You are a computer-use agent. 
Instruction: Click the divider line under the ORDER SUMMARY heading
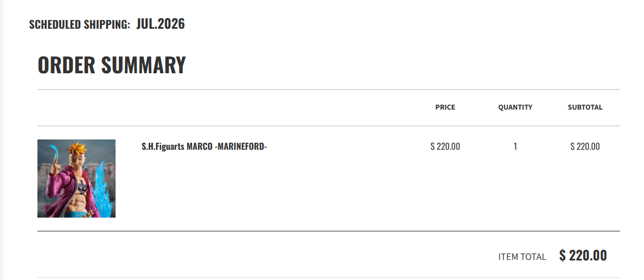(328, 90)
